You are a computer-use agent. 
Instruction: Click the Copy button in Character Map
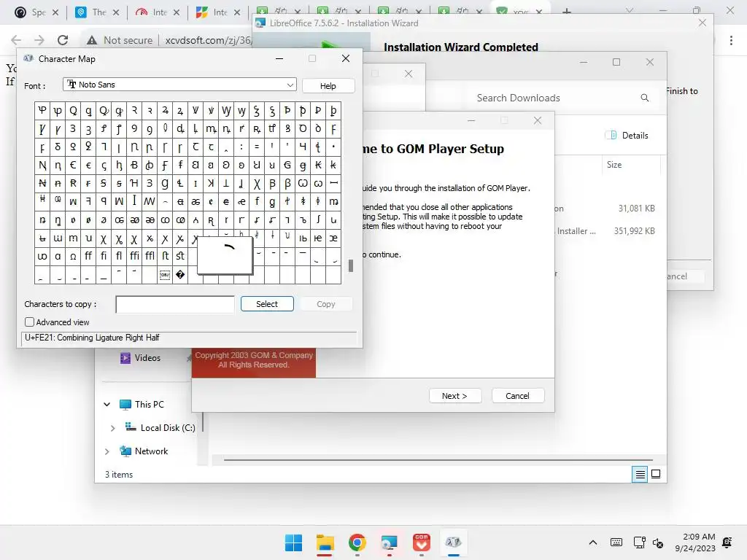(326, 304)
